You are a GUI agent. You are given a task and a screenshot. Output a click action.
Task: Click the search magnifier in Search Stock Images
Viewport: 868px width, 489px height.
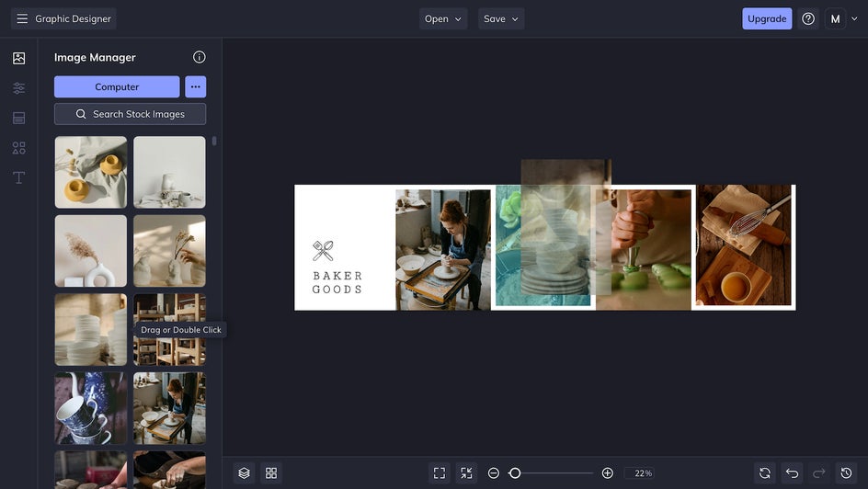pyautogui.click(x=81, y=114)
